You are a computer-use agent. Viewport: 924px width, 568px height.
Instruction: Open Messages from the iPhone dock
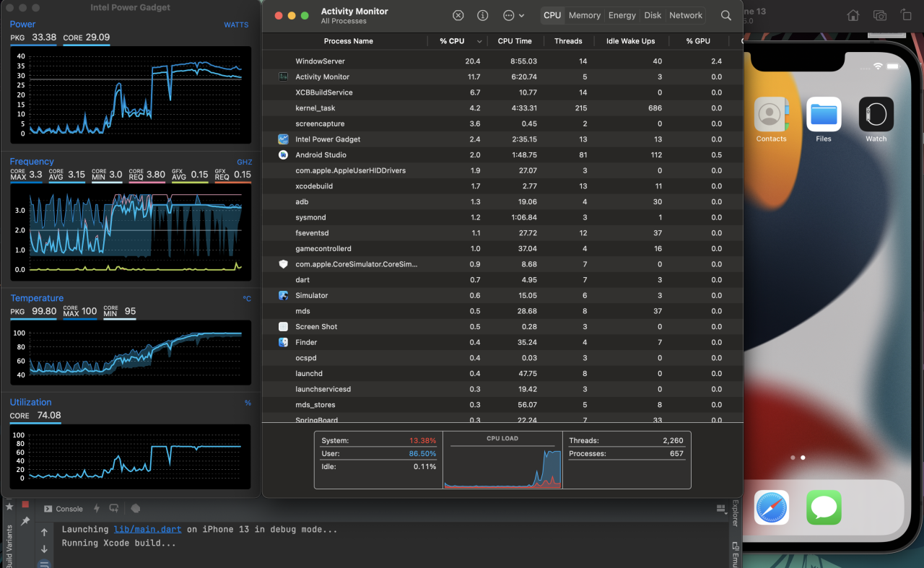824,507
